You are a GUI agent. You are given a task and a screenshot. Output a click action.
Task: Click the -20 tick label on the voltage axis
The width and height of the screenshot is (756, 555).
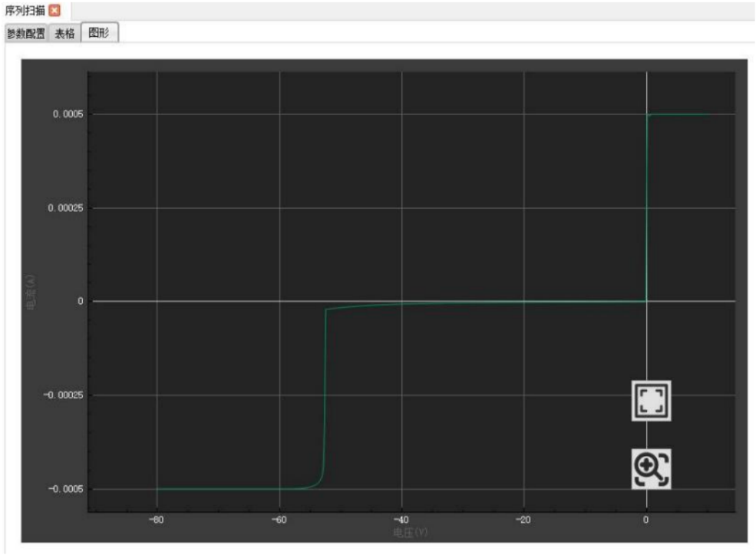coord(523,520)
